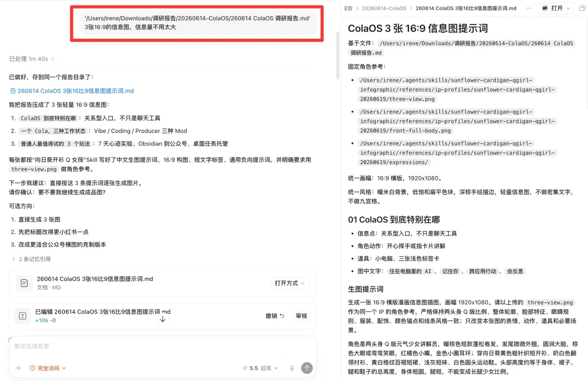Screen dimensions: 588x381
Task: Focus the 要求后续变更 input field
Action: [x=162, y=347]
